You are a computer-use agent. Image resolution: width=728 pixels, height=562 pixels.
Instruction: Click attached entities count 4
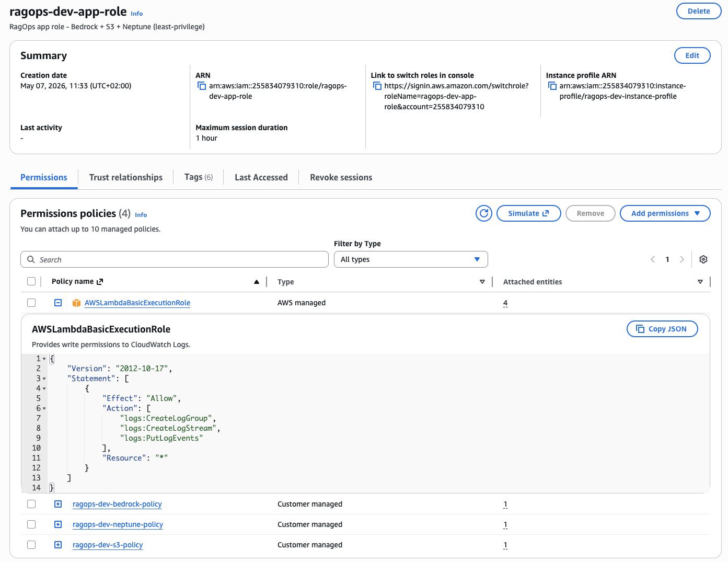click(x=505, y=303)
